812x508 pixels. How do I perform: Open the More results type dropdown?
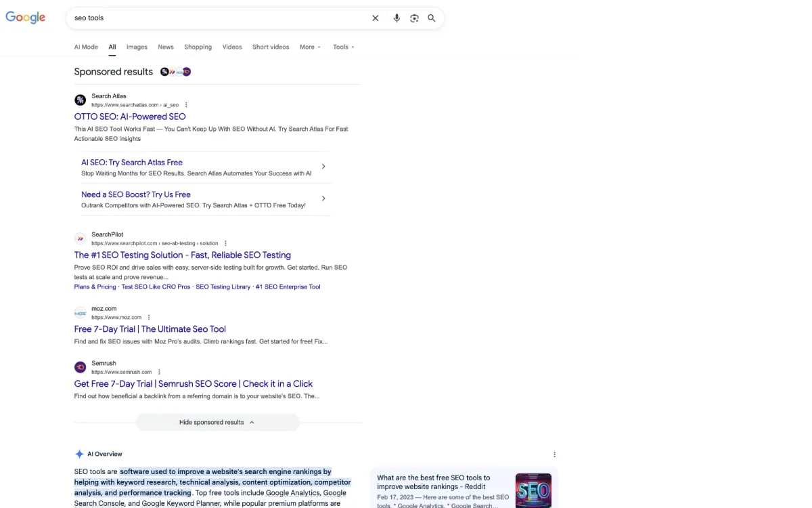coord(309,47)
